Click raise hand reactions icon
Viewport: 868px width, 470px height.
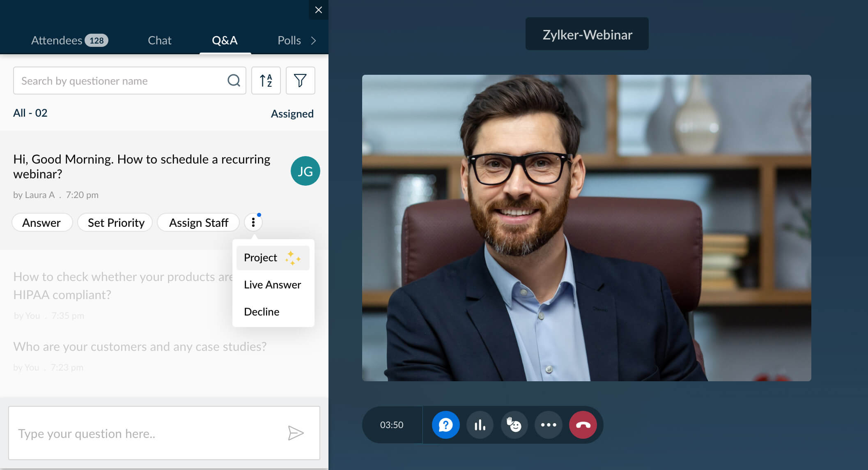[x=514, y=425]
